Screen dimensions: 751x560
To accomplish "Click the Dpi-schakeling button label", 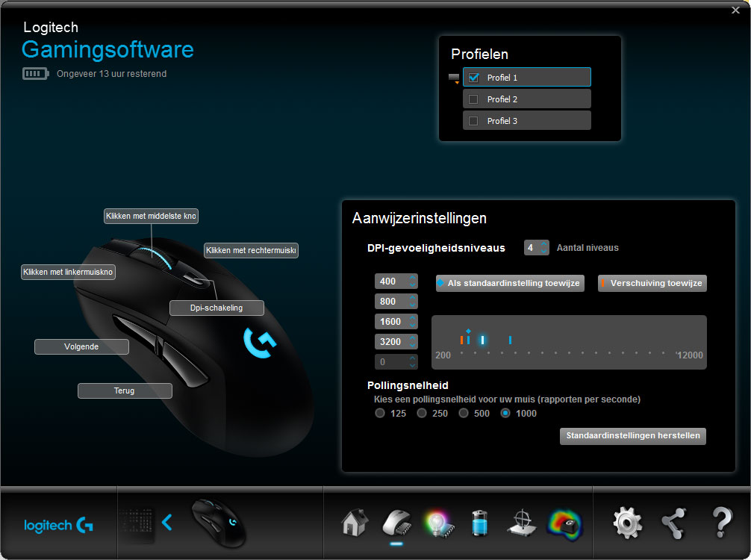I will 216,308.
